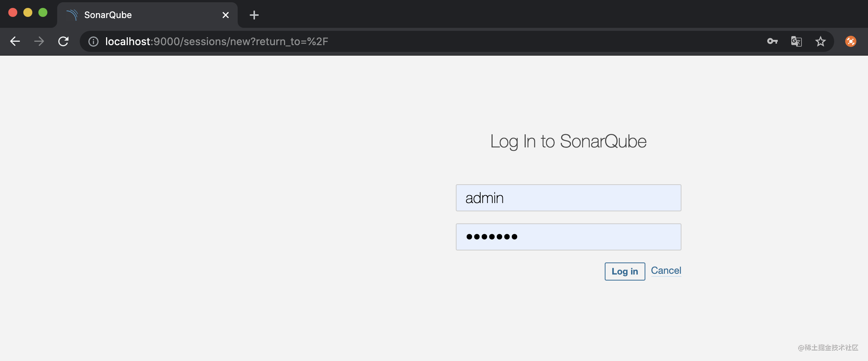
Task: Click the username field showing admin
Action: click(x=568, y=197)
